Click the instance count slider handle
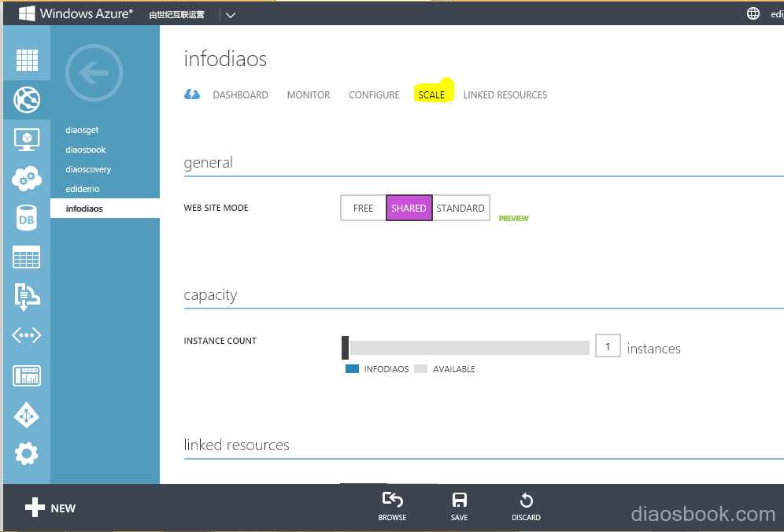The image size is (784, 532). pyautogui.click(x=345, y=348)
